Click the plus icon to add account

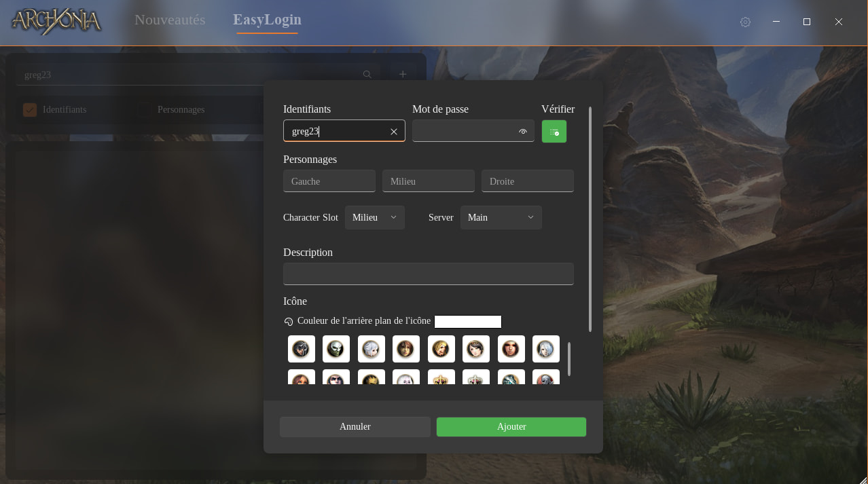(x=403, y=75)
